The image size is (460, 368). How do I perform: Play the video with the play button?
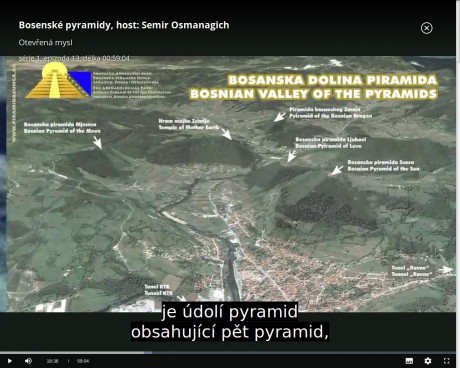tap(10, 361)
